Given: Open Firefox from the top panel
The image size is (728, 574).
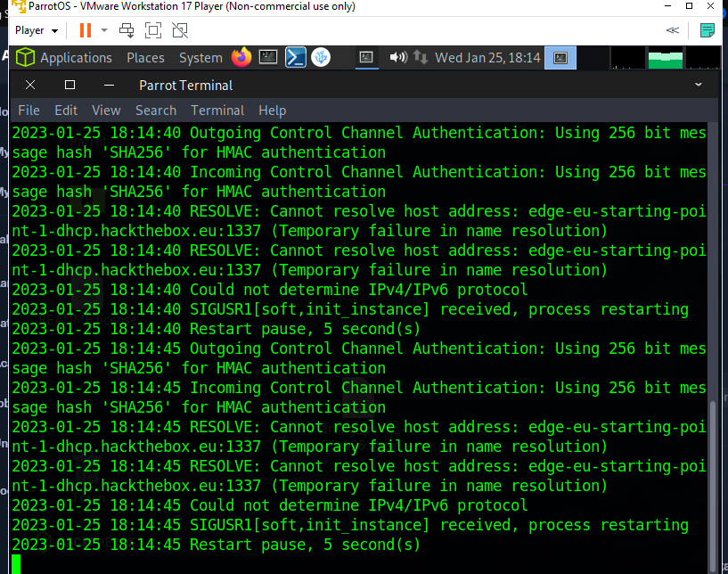Looking at the screenshot, I should 241,56.
